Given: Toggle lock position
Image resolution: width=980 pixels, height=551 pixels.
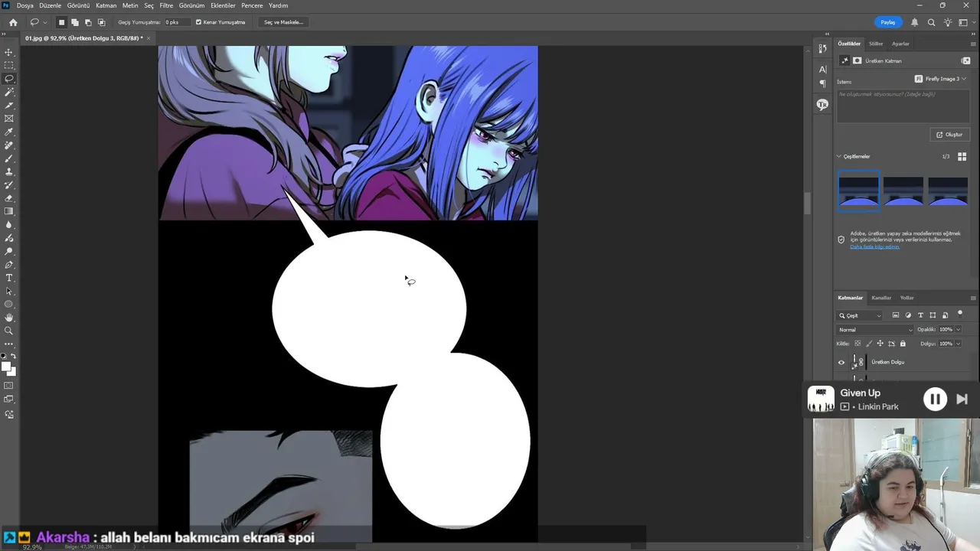Looking at the screenshot, I should click(880, 344).
